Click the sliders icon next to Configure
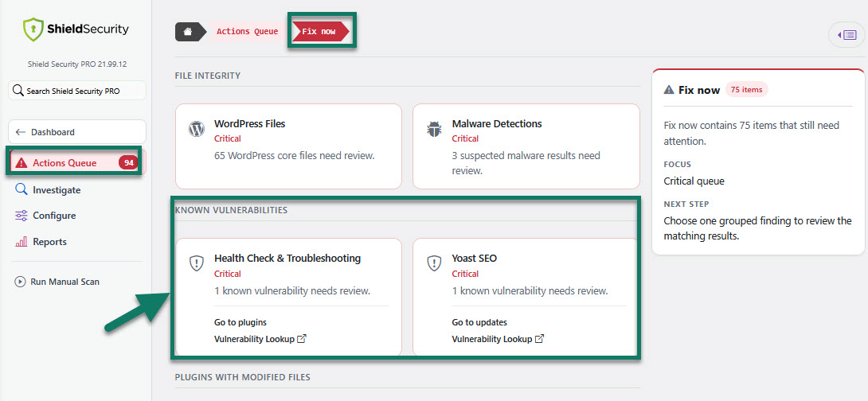This screenshot has width=868, height=401. [21, 216]
